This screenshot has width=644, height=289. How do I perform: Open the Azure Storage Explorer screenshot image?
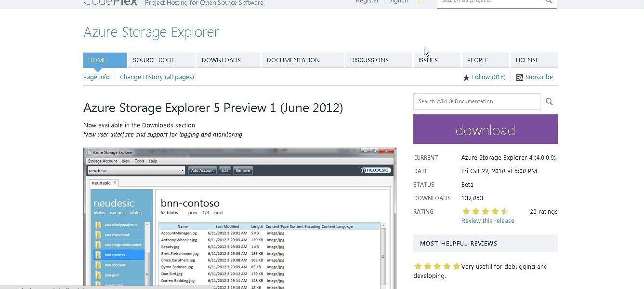[240, 218]
